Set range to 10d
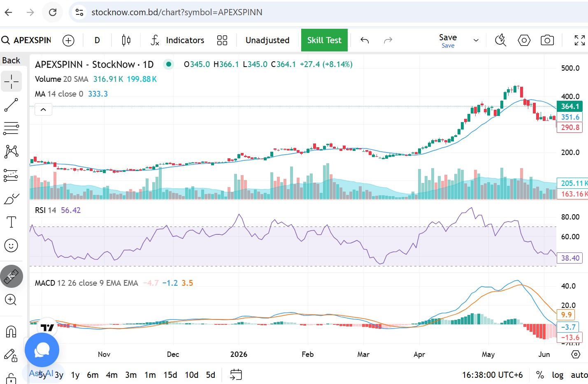 click(192, 375)
